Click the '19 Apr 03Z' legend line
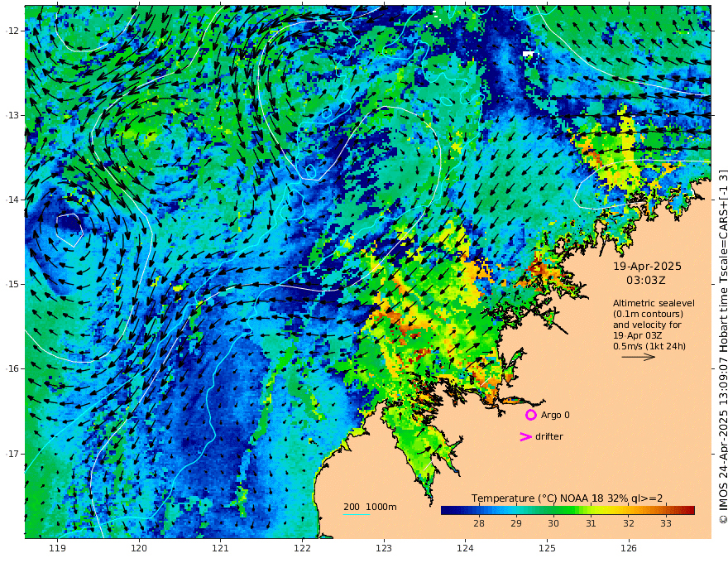728x563 pixels. click(638, 335)
